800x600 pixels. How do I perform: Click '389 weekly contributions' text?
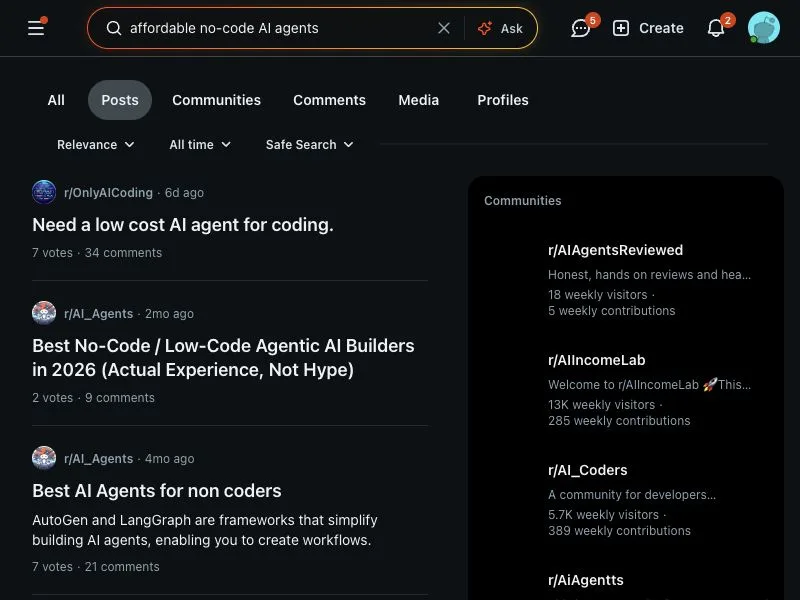point(619,531)
